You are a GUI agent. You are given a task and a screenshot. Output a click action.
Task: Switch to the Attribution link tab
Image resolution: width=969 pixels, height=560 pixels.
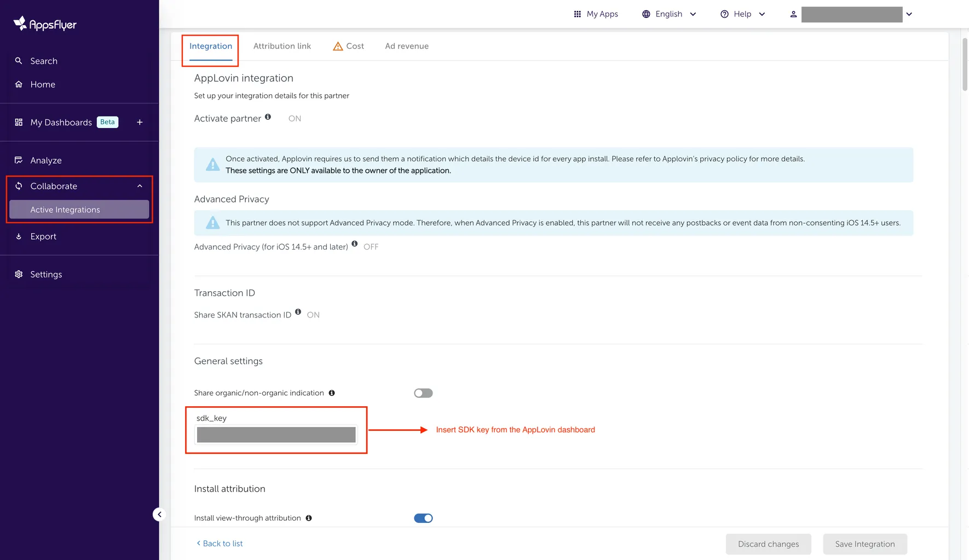click(282, 46)
